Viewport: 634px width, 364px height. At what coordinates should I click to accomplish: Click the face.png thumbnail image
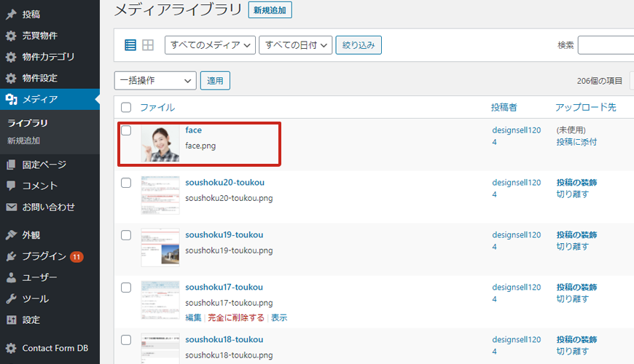coord(160,143)
